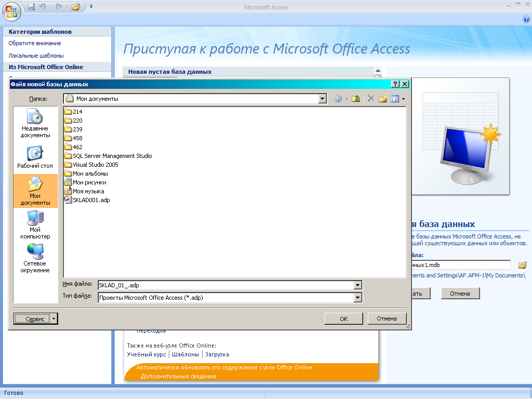
Task: Click the dialog help question mark button
Action: 395,84
